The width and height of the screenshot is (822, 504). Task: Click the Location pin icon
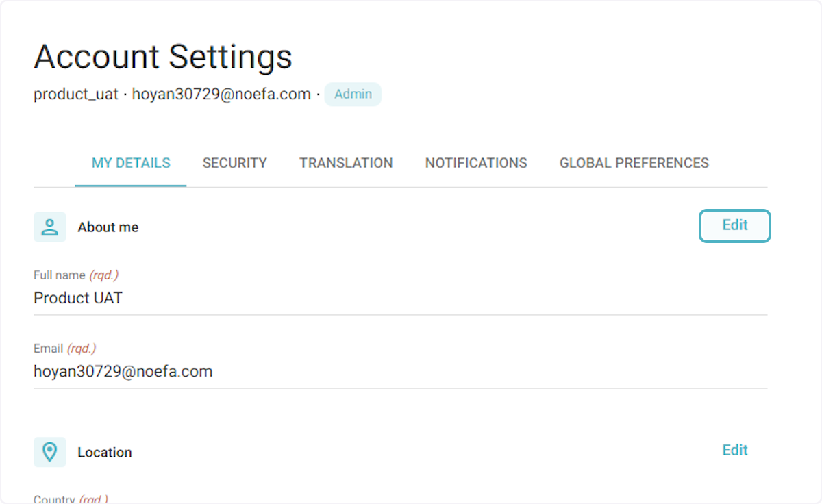coord(49,452)
